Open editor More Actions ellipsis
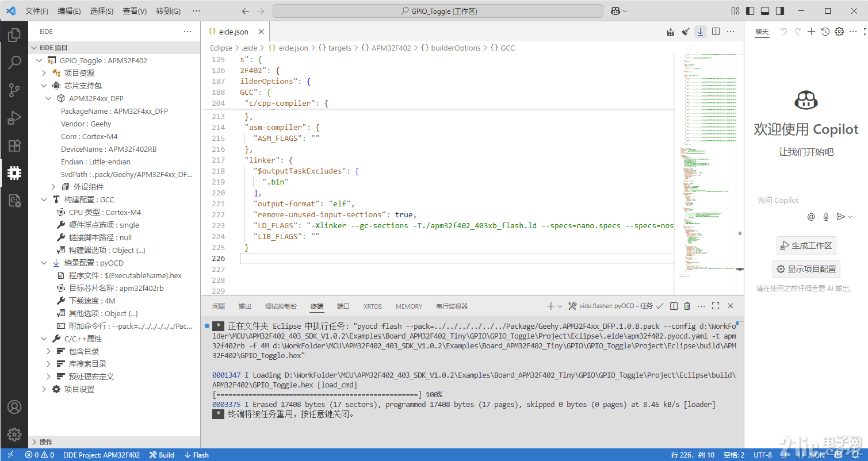Screen dimensions: 868x461 [x=731, y=32]
